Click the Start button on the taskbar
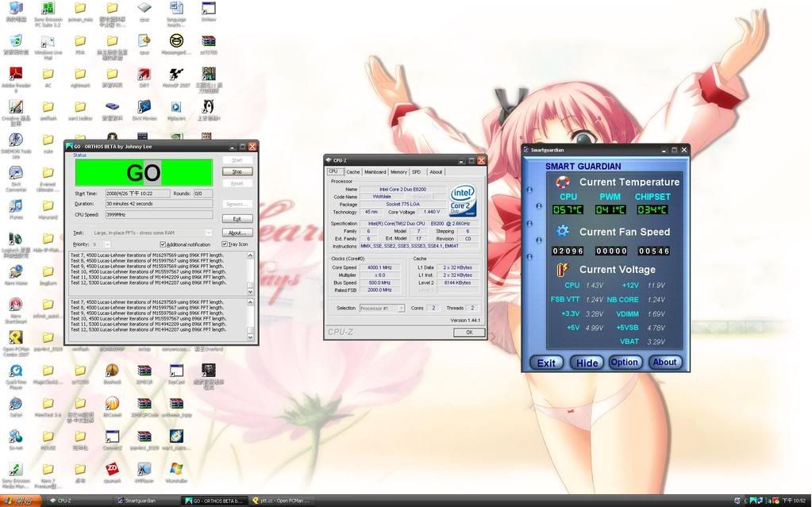This screenshot has width=812, height=507. click(21, 501)
